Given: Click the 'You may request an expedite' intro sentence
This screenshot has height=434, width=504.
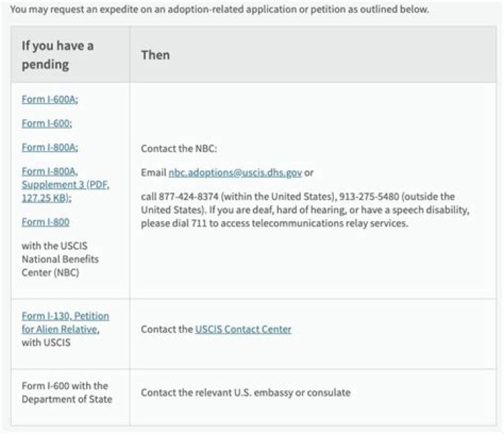Looking at the screenshot, I should [x=220, y=9].
